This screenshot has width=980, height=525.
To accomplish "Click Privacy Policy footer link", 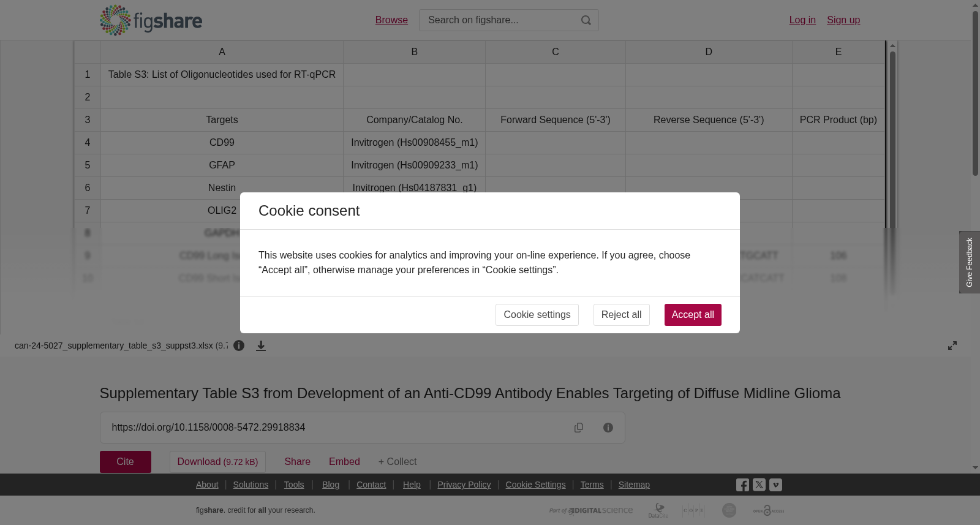I will click(x=464, y=485).
